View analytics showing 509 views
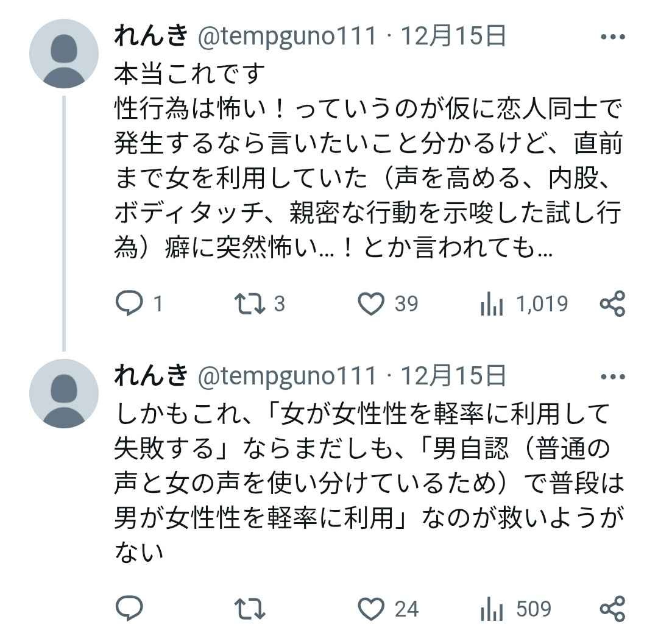This screenshot has width=658, height=644. pos(492,608)
